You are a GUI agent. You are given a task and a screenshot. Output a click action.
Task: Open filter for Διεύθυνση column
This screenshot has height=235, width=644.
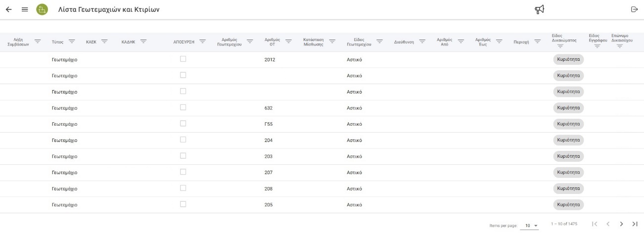[x=422, y=42]
